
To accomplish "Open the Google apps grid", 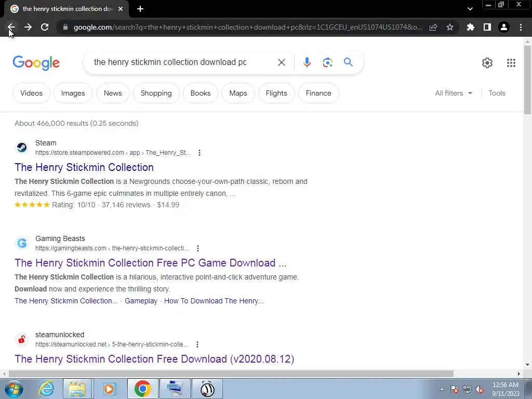I will pyautogui.click(x=511, y=63).
